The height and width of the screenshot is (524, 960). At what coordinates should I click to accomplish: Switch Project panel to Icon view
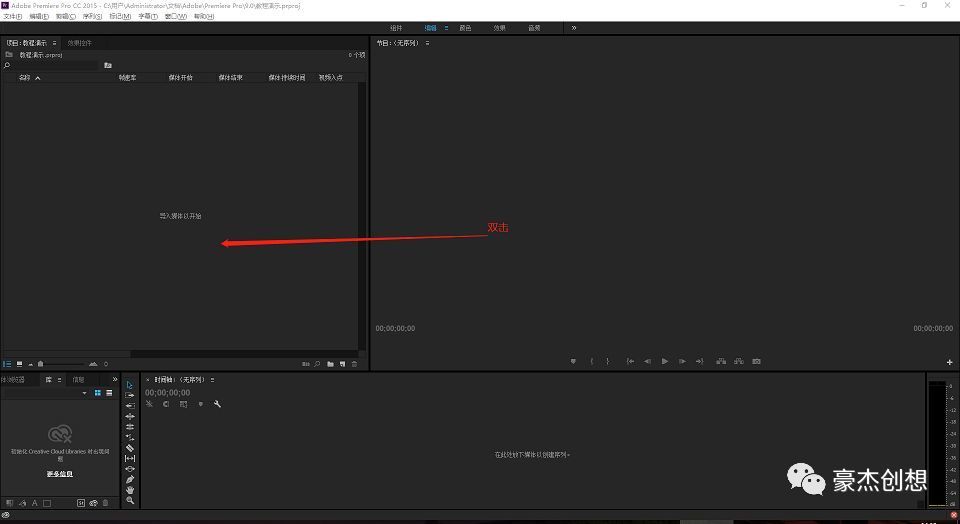click(19, 364)
